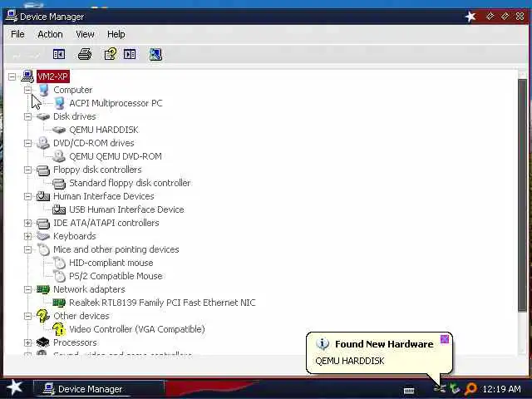The image size is (532, 399).
Task: Select Realtek RTL8139 Family PCI Fast Ethernet NIC text
Action: click(x=162, y=303)
